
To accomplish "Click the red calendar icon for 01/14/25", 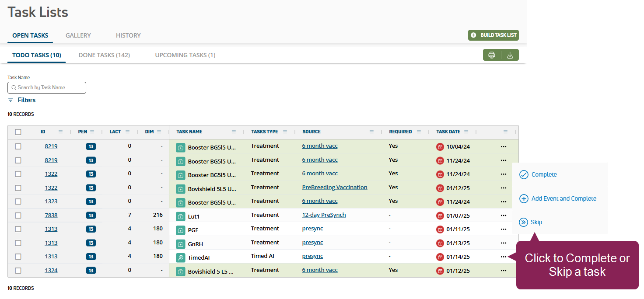I will [x=440, y=257].
